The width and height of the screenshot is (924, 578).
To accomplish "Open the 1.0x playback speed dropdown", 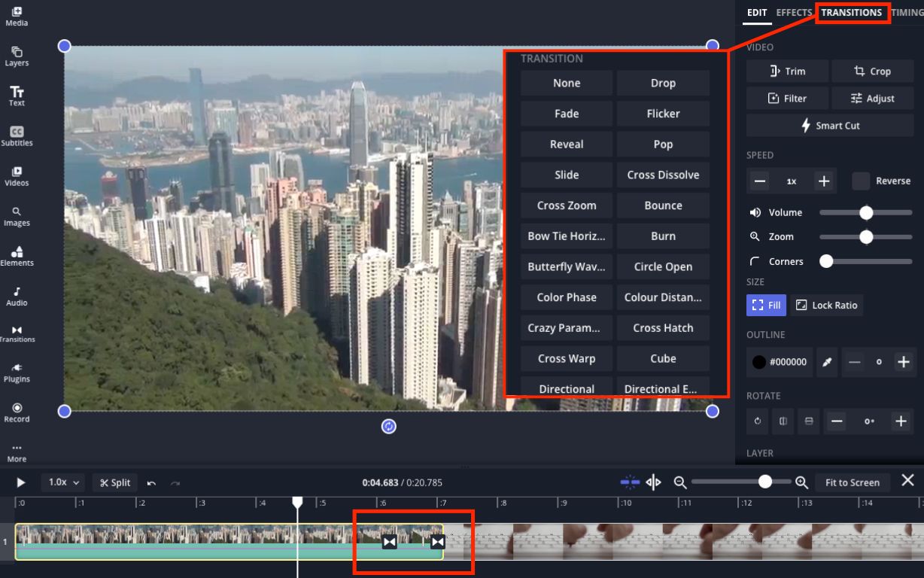I will tap(65, 482).
